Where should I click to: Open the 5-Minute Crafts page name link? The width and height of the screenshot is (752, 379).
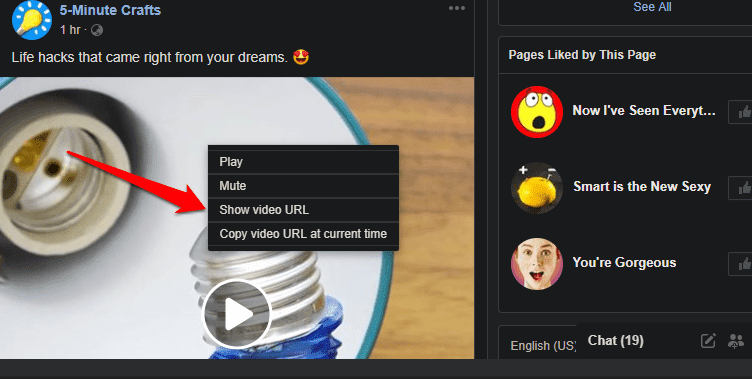(110, 10)
